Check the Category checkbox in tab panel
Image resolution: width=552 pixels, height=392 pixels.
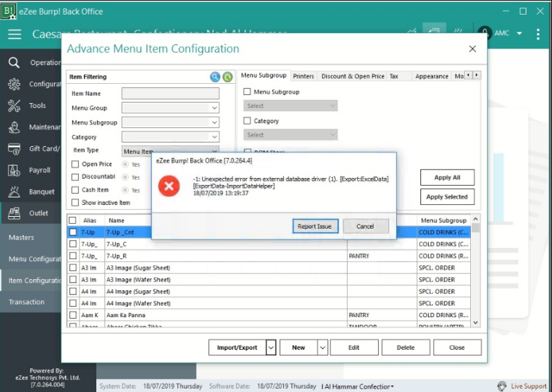247,121
